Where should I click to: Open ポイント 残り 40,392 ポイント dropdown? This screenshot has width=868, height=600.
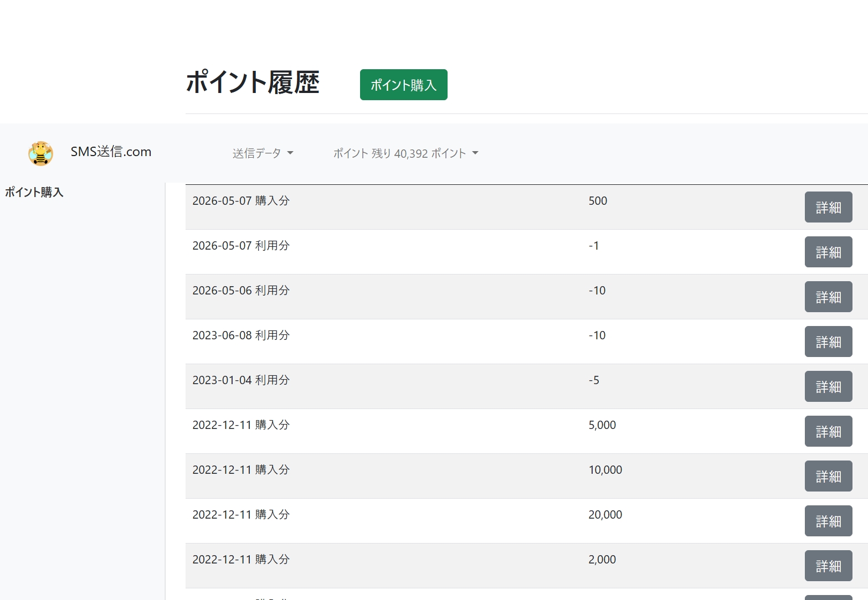(405, 153)
